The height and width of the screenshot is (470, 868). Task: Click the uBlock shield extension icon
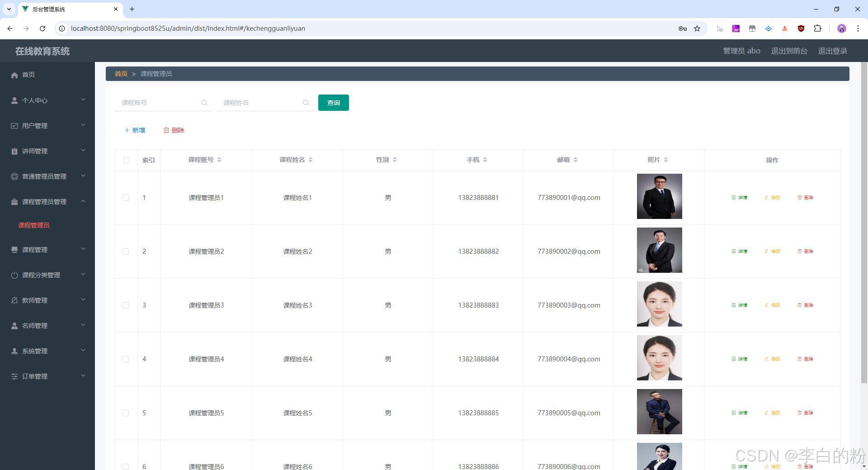pyautogui.click(x=801, y=28)
